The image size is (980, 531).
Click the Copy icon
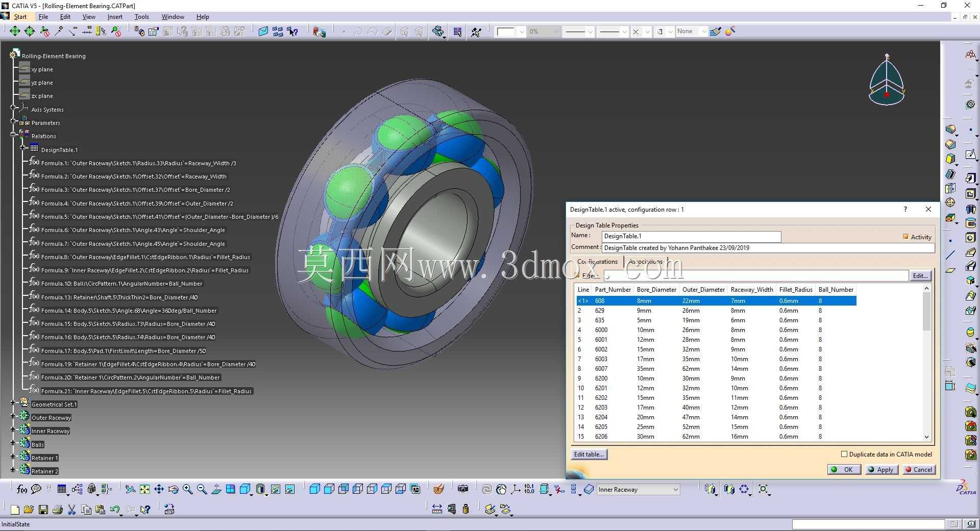pos(86,509)
